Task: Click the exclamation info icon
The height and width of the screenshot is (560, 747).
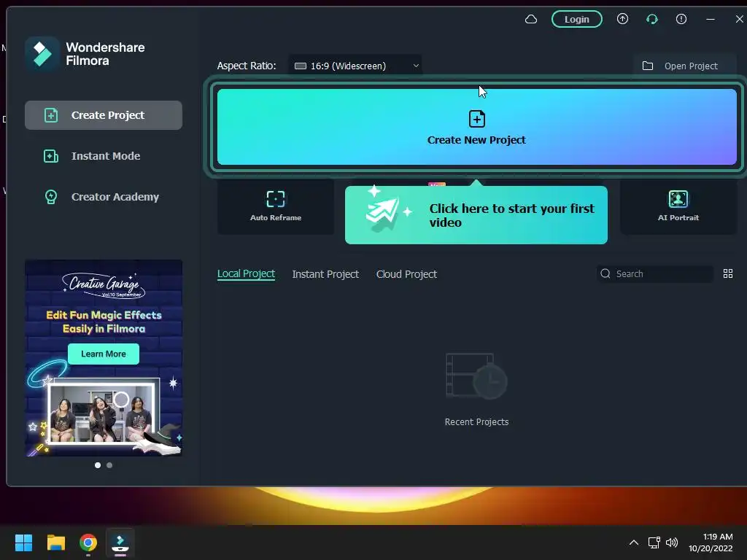Action: click(681, 19)
